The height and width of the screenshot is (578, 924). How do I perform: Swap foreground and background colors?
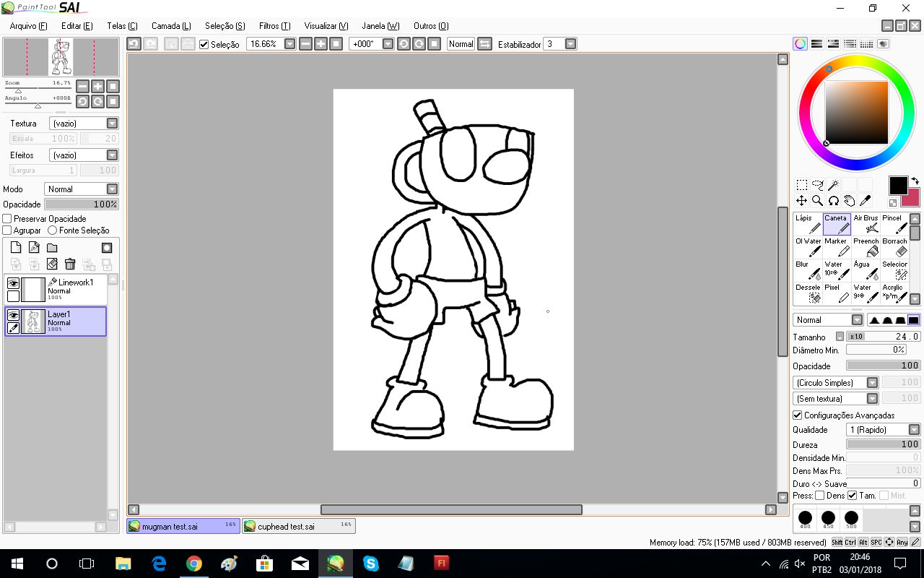tap(915, 181)
